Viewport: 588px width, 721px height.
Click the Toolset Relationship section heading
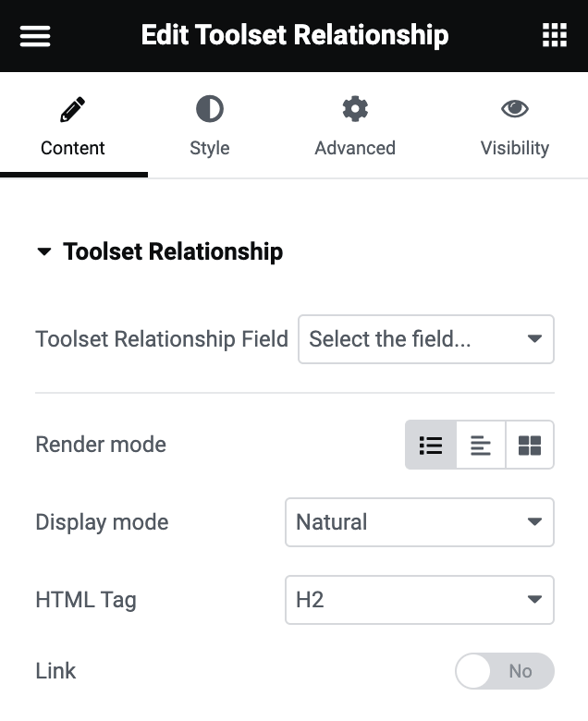[173, 251]
